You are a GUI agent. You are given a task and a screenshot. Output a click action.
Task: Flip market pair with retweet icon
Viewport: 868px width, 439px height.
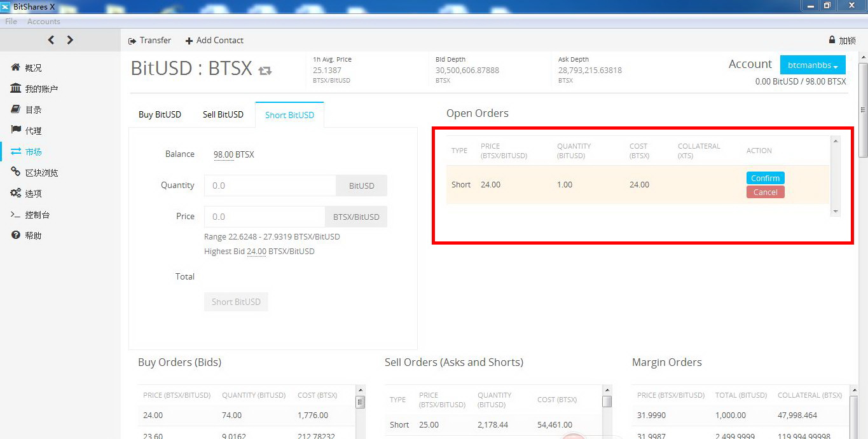click(265, 71)
